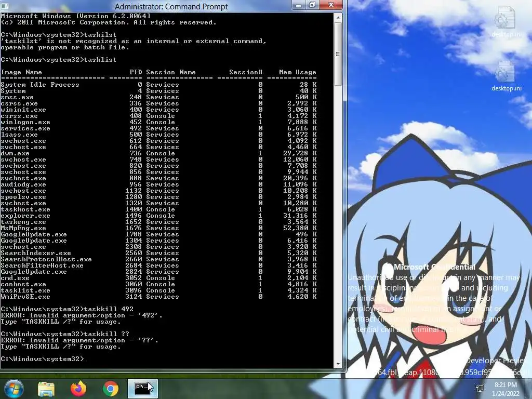Click the vertical scrollbar thumb
Image resolution: width=532 pixels, height=399 pixels.
pos(338,54)
